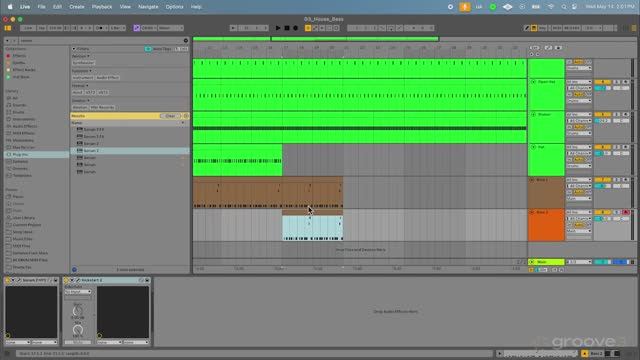This screenshot has width=640, height=360.
Task: Toggle the metronome button
Action: tap(100, 28)
